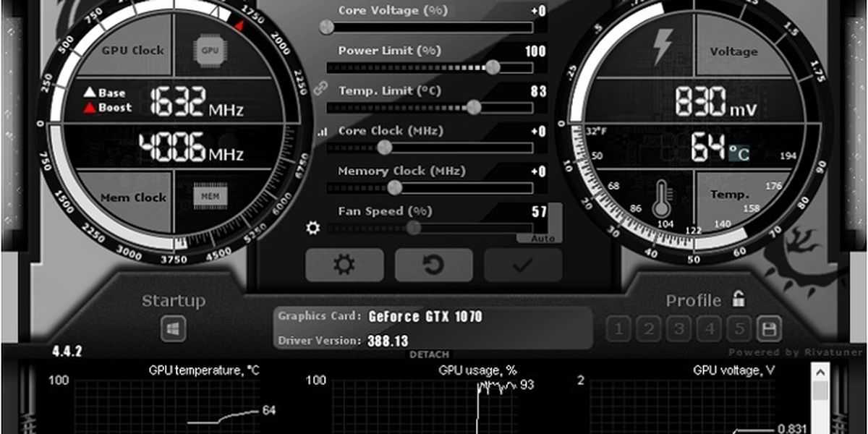
Task: Select profile slot 5
Action: pos(739,330)
